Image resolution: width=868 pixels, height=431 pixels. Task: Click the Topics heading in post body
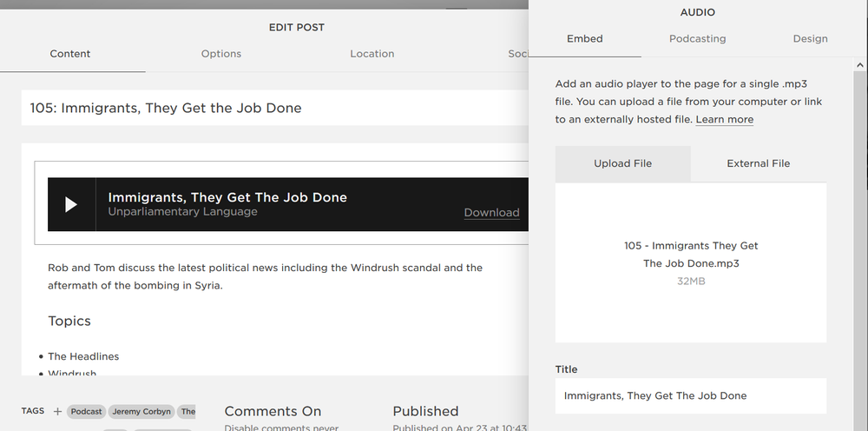tap(69, 321)
